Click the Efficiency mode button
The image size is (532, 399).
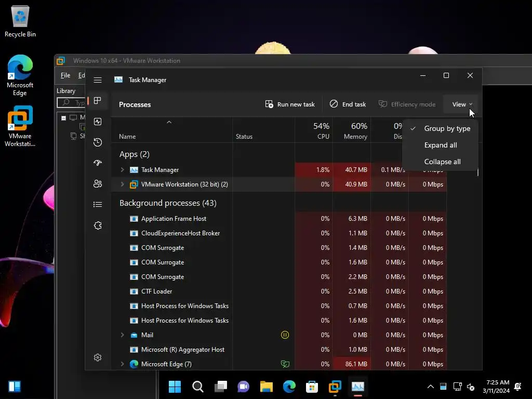[x=407, y=104]
